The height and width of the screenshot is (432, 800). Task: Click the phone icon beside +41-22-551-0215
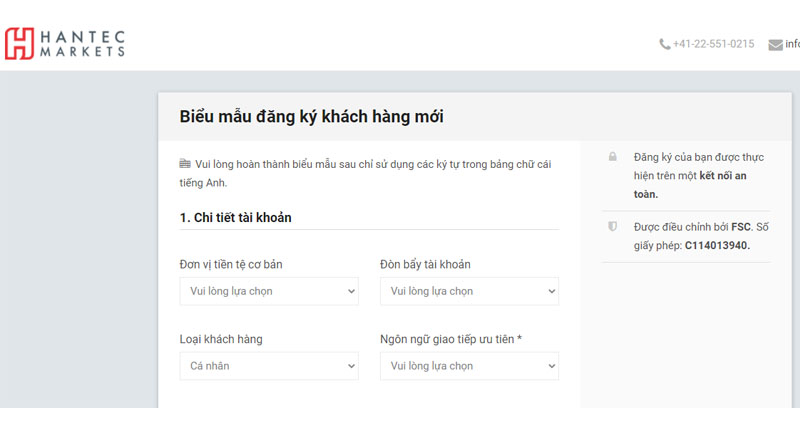[664, 44]
